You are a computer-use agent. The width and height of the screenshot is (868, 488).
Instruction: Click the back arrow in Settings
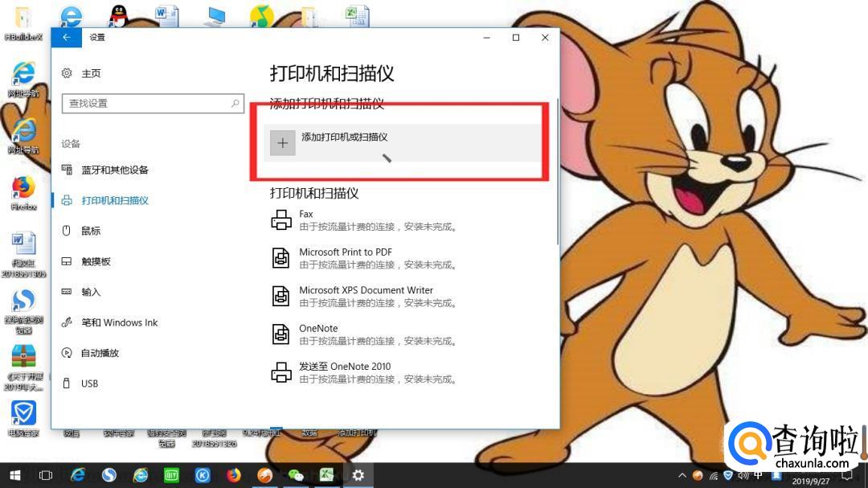pyautogui.click(x=66, y=38)
